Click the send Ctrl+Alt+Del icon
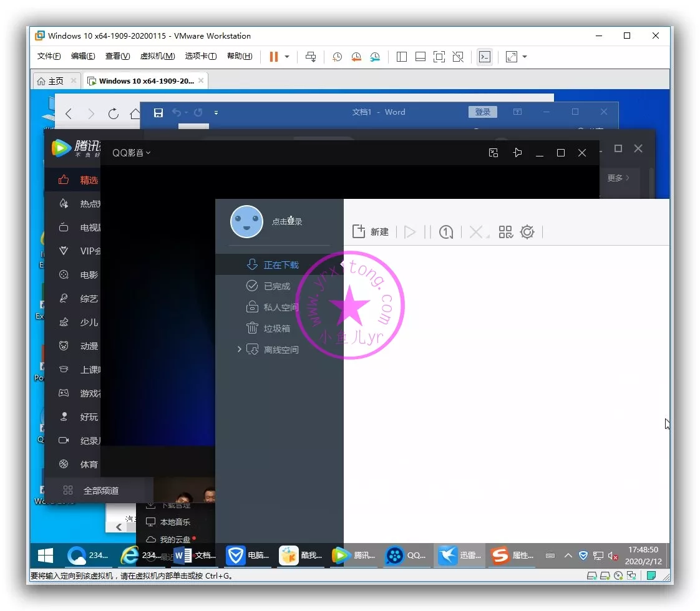 pyautogui.click(x=311, y=57)
